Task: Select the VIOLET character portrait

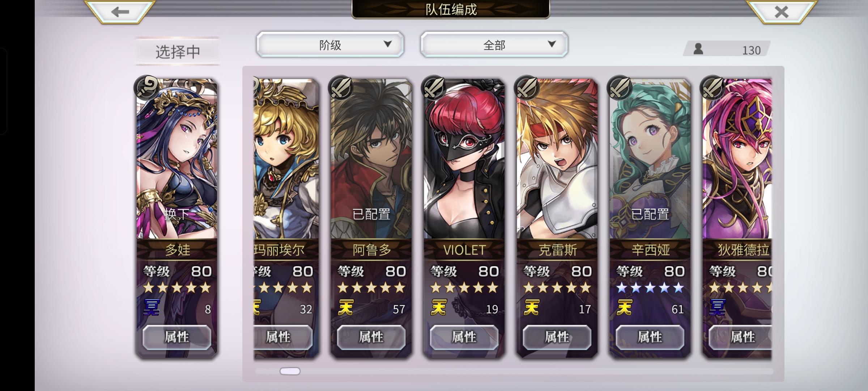Action: pos(464,159)
